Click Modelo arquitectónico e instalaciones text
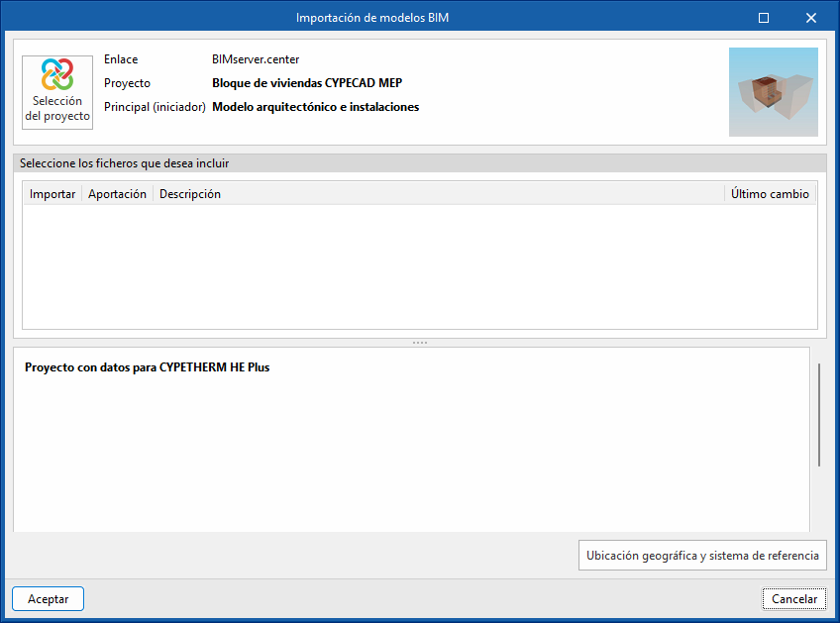This screenshot has width=840, height=623. (315, 107)
